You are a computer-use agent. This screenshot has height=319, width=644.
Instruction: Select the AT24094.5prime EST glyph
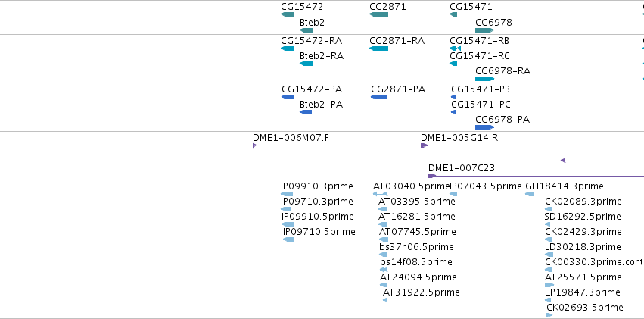tap(384, 286)
